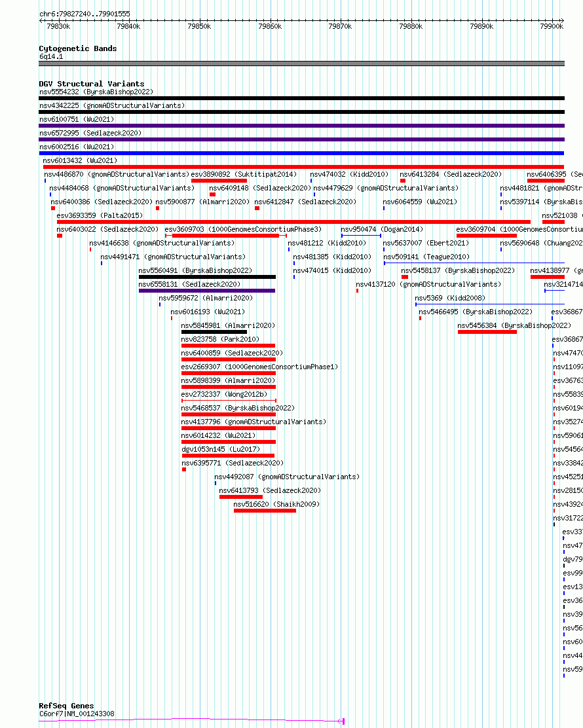This screenshot has width=583, height=728.
Task: Click the 6q14.1 cytogenetic band bar
Action: click(x=301, y=64)
